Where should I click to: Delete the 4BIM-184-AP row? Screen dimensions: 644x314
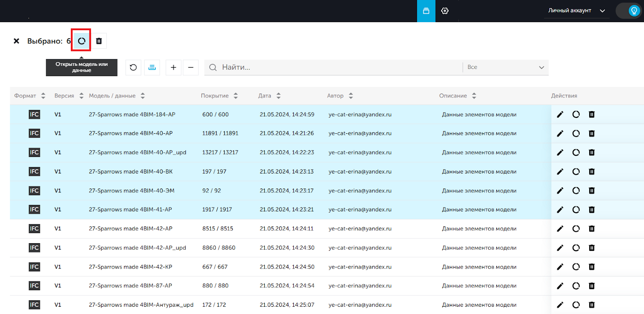click(592, 114)
